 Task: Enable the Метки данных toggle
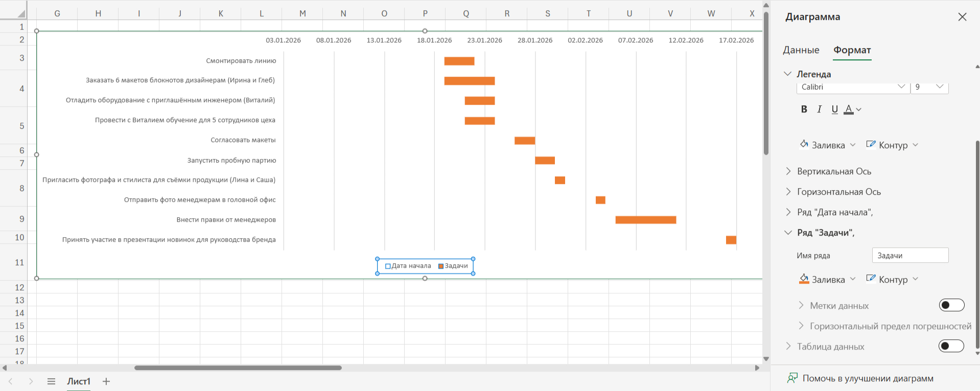coord(951,305)
